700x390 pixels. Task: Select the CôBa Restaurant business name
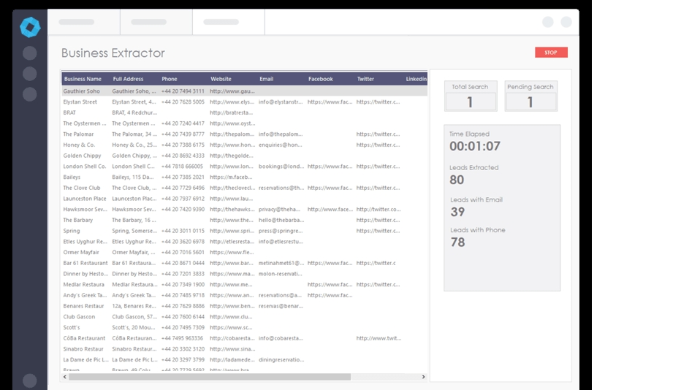point(84,338)
